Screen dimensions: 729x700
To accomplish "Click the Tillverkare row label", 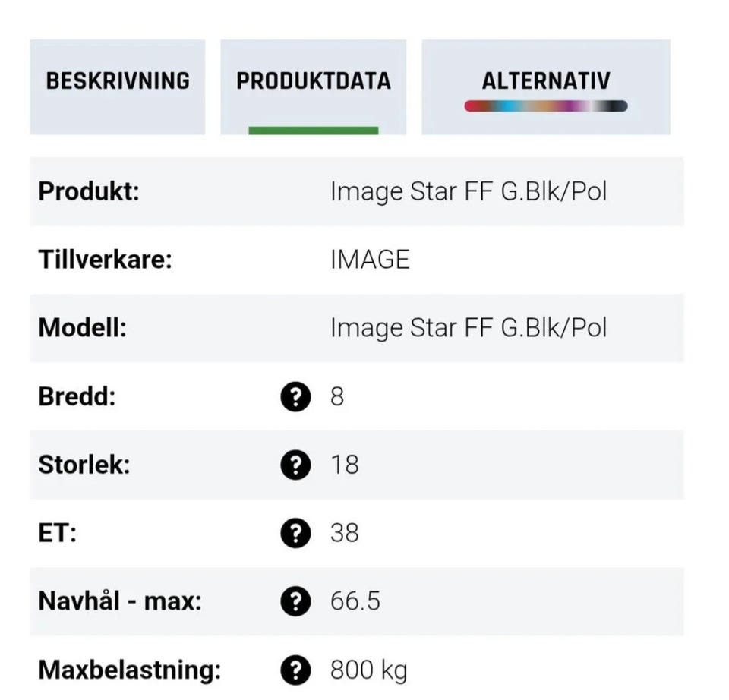I will [106, 260].
